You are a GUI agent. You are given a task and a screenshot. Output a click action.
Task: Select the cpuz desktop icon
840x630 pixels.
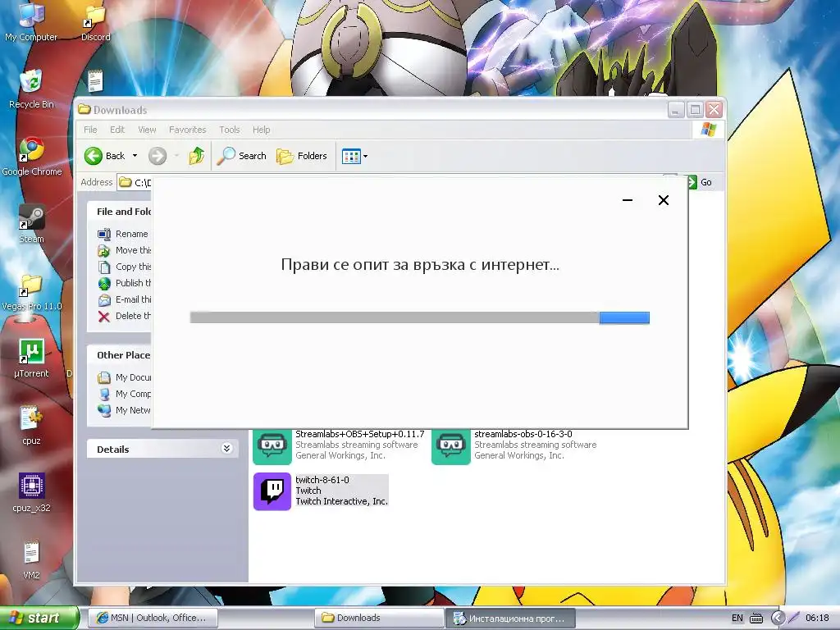tap(32, 426)
